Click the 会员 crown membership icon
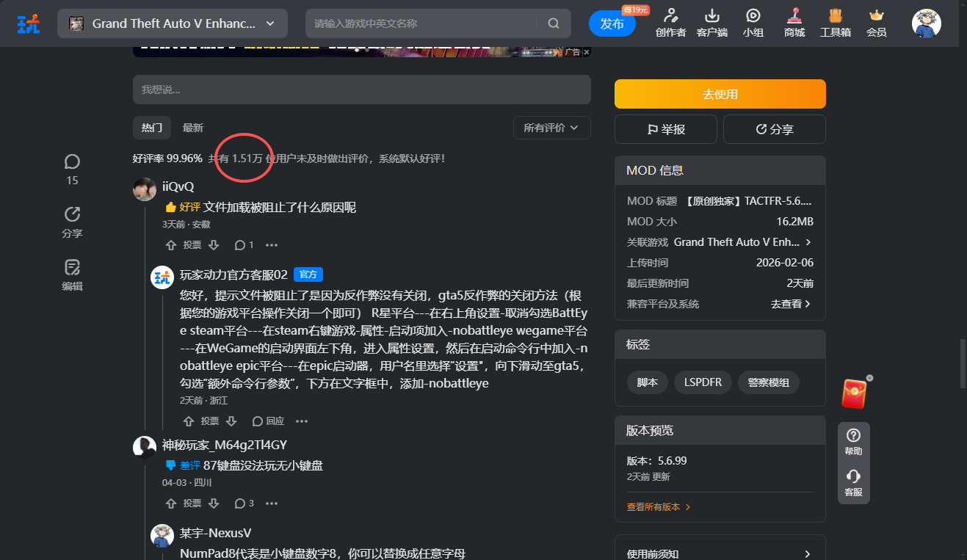967x560 pixels. coord(876,16)
